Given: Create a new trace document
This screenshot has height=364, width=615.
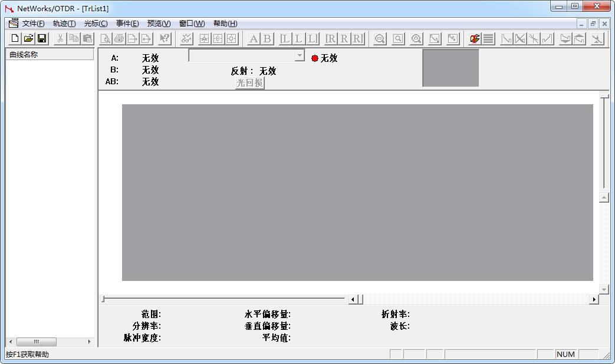Looking at the screenshot, I should tap(14, 38).
